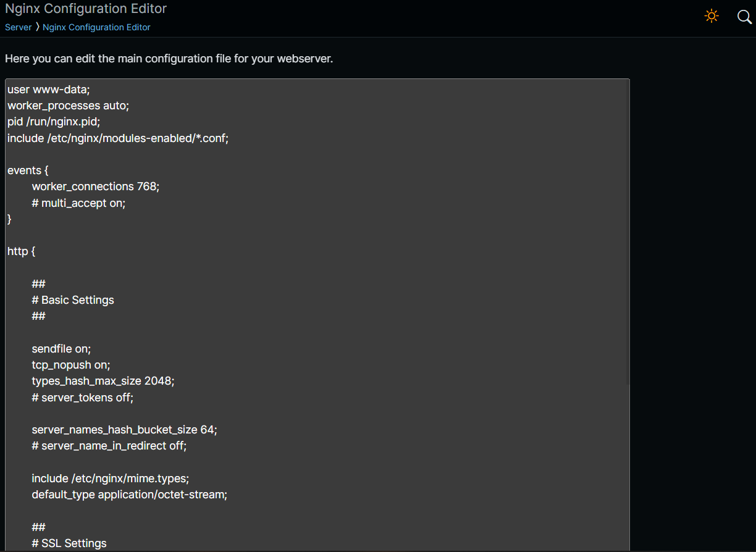The width and height of the screenshot is (756, 552).
Task: Place cursor on the http { line
Action: tap(22, 251)
